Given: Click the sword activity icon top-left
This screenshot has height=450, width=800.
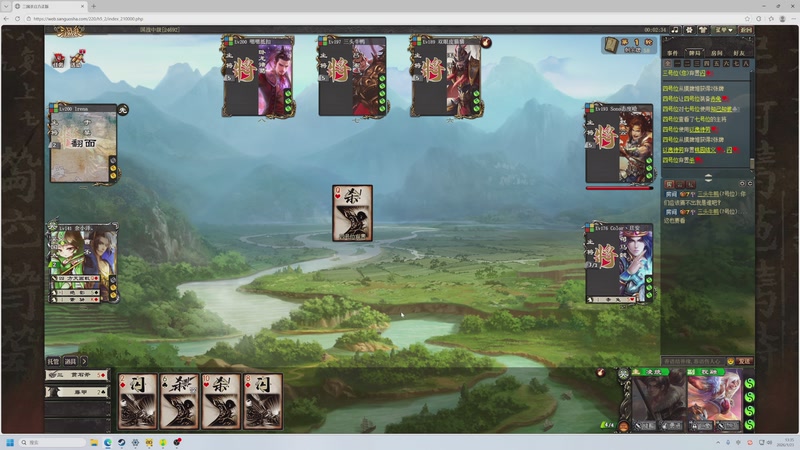Looking at the screenshot, I should tap(77, 59).
